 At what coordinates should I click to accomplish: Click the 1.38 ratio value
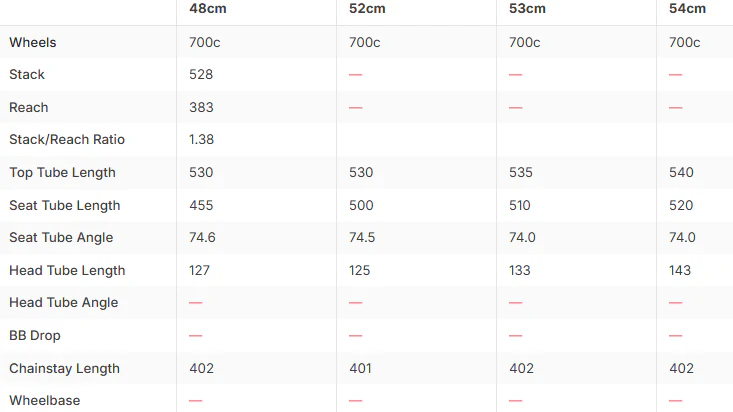tap(201, 139)
